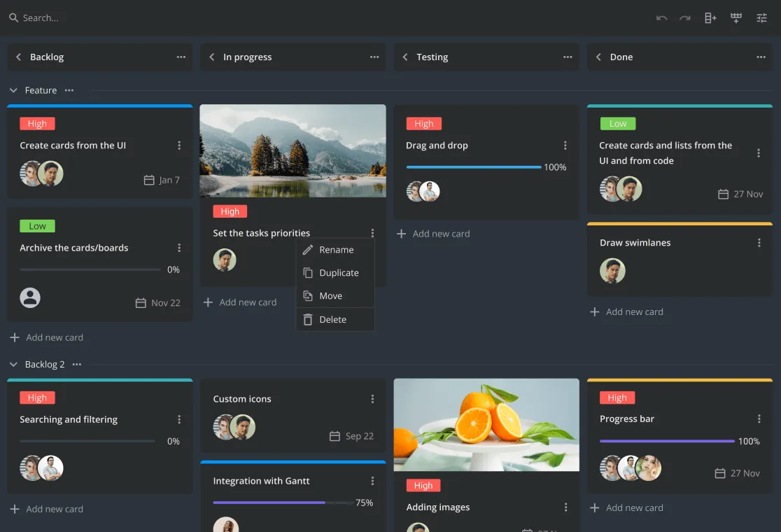This screenshot has height=532, width=781.
Task: Click calendar icon next to Jan 7
Action: click(x=149, y=180)
